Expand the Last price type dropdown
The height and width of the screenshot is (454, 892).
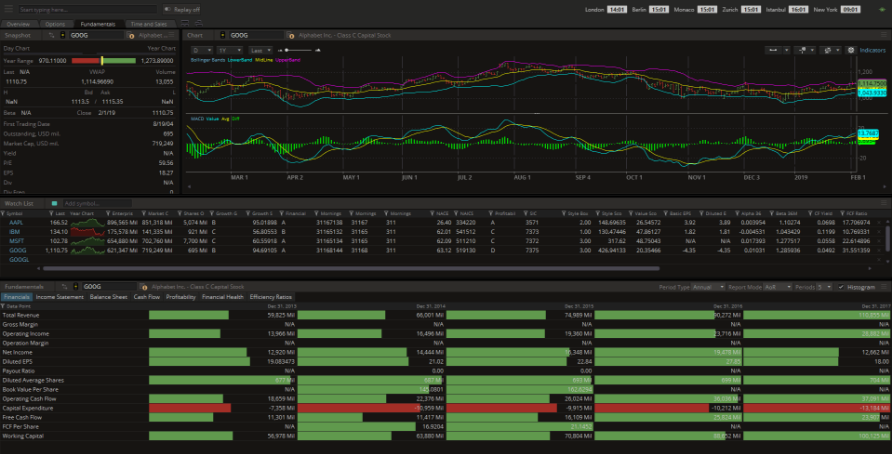(x=262, y=48)
